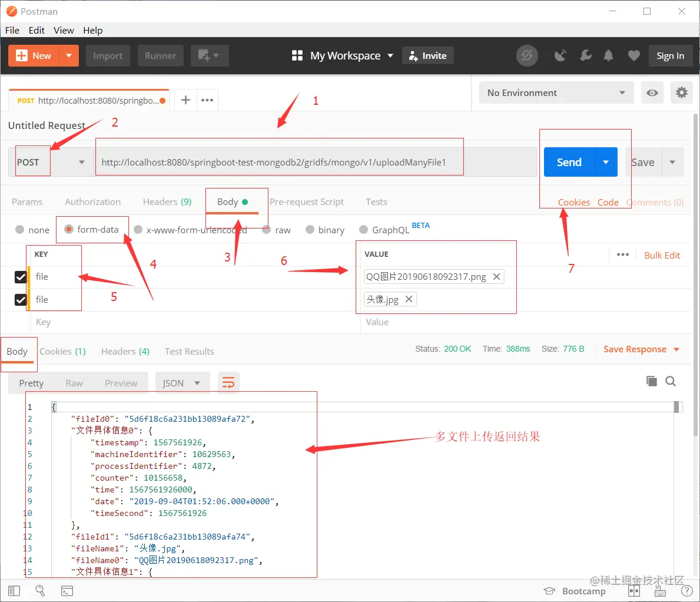
Task: Open the wrench settings icon
Action: [x=585, y=55]
